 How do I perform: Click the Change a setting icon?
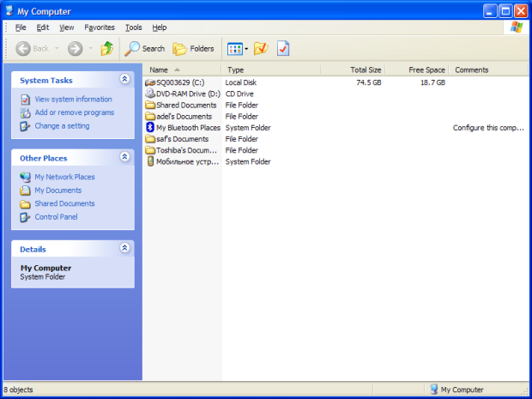(x=25, y=126)
